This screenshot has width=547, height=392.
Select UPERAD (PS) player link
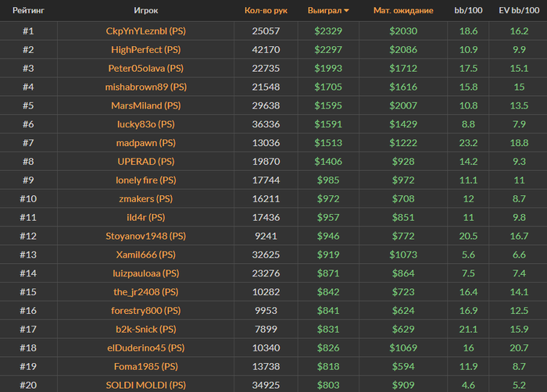click(x=146, y=162)
